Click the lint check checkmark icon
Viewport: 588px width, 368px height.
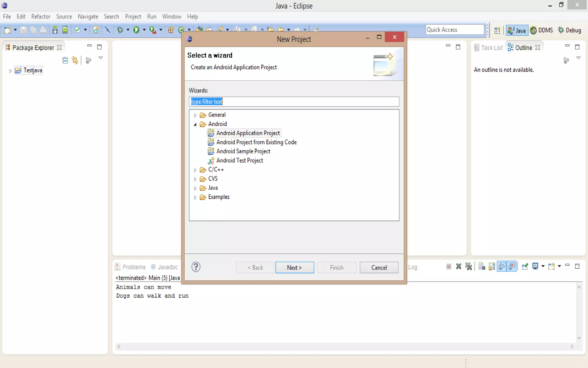[78, 30]
